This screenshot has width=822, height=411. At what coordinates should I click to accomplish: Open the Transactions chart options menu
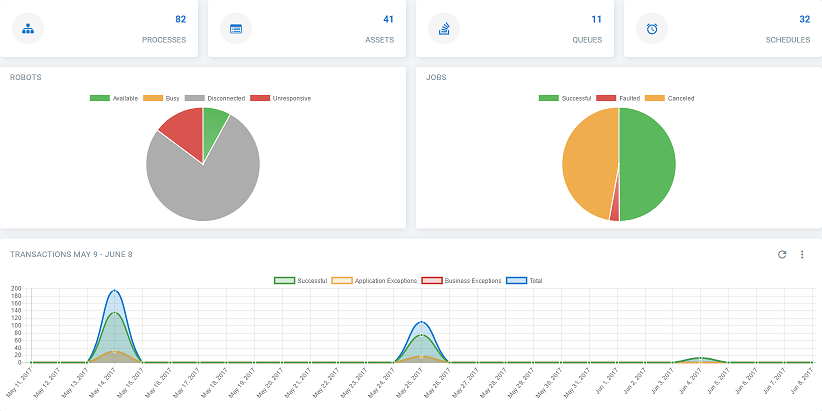coord(802,255)
